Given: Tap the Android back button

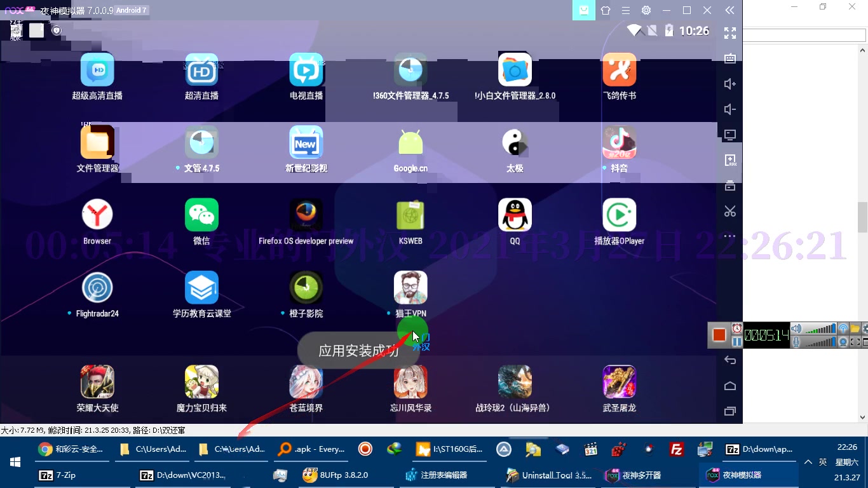Looking at the screenshot, I should click(730, 360).
